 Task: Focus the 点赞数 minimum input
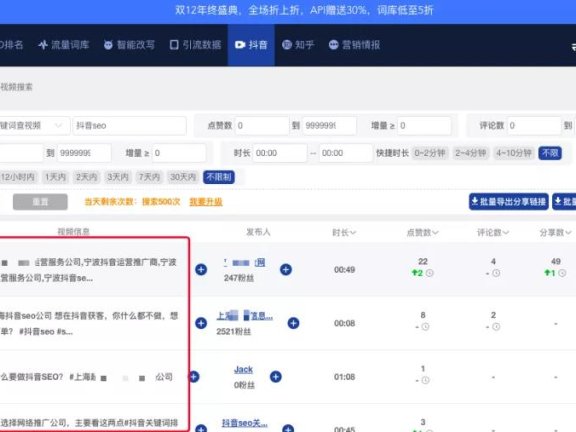(x=262, y=126)
